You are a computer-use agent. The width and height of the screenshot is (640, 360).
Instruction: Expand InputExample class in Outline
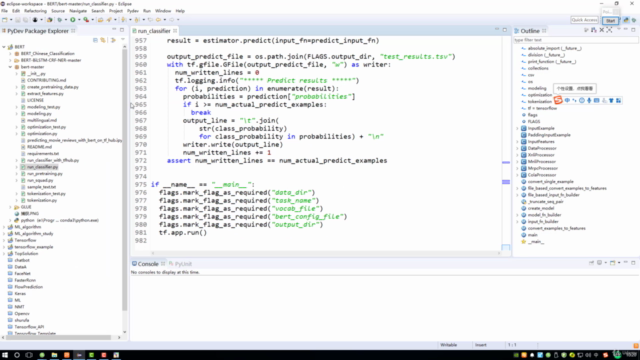pyautogui.click(x=518, y=128)
